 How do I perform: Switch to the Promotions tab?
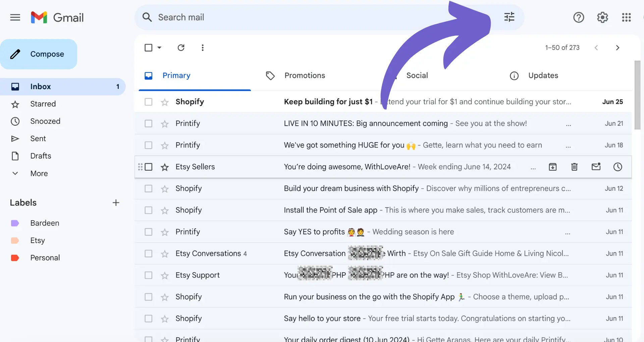(x=305, y=75)
